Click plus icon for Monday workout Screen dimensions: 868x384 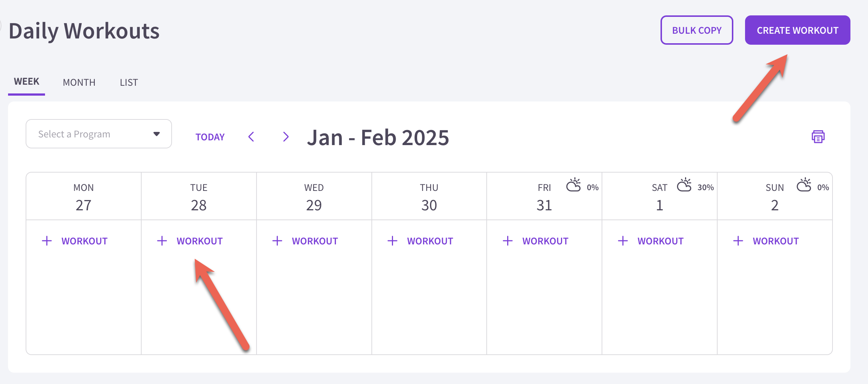pyautogui.click(x=47, y=241)
